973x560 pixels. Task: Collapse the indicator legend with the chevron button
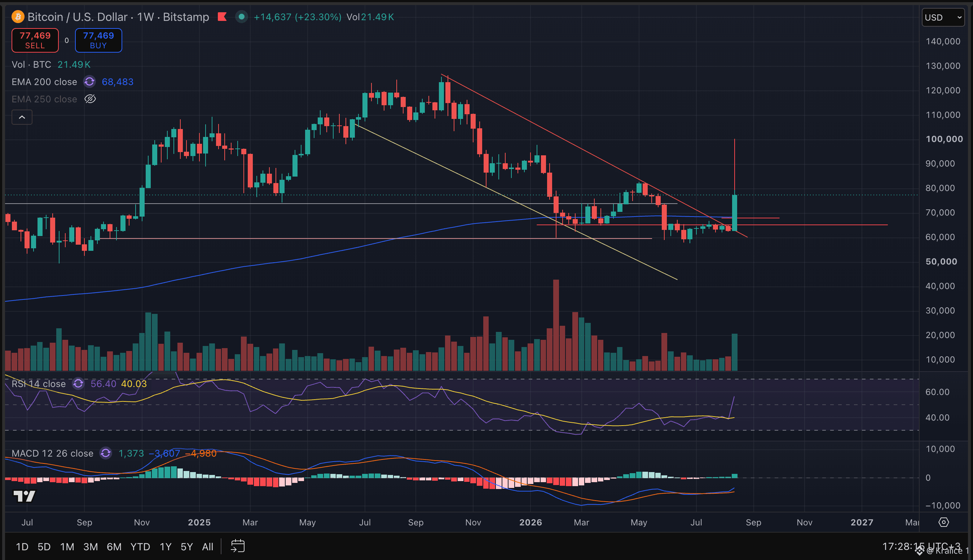[x=22, y=117]
